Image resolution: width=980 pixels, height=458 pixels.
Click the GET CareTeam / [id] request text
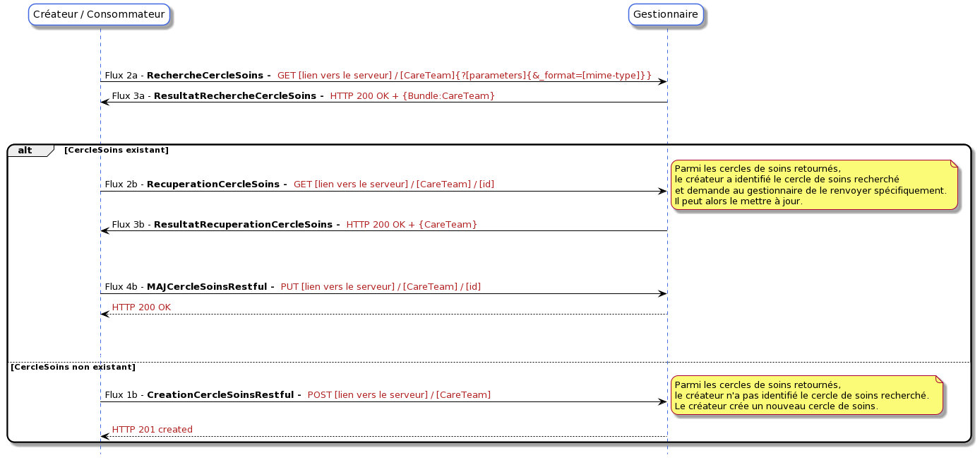[x=393, y=184]
